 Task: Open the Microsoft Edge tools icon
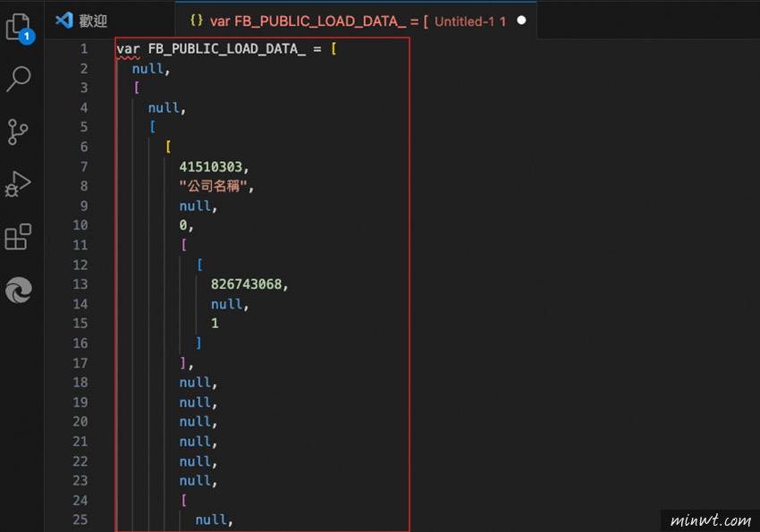[19, 291]
